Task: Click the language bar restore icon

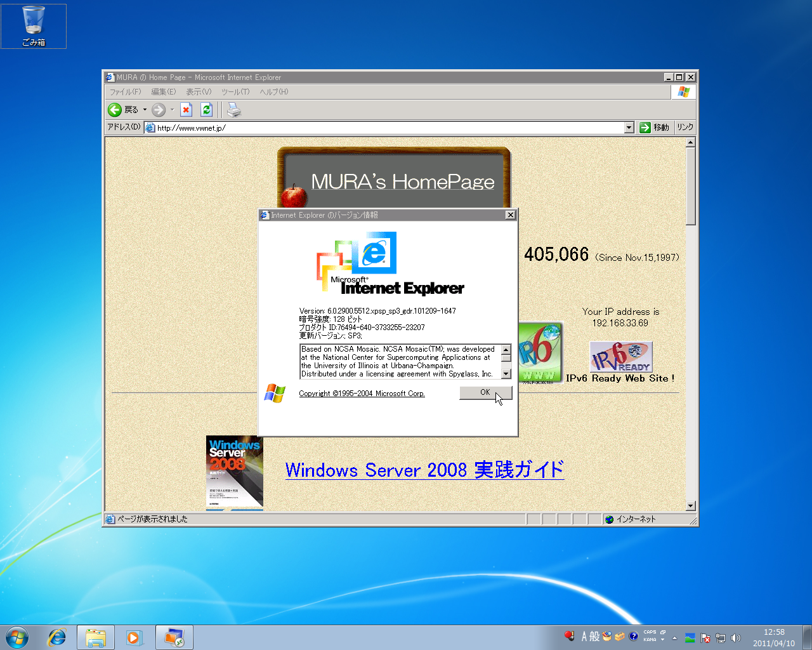Action: coord(663,632)
